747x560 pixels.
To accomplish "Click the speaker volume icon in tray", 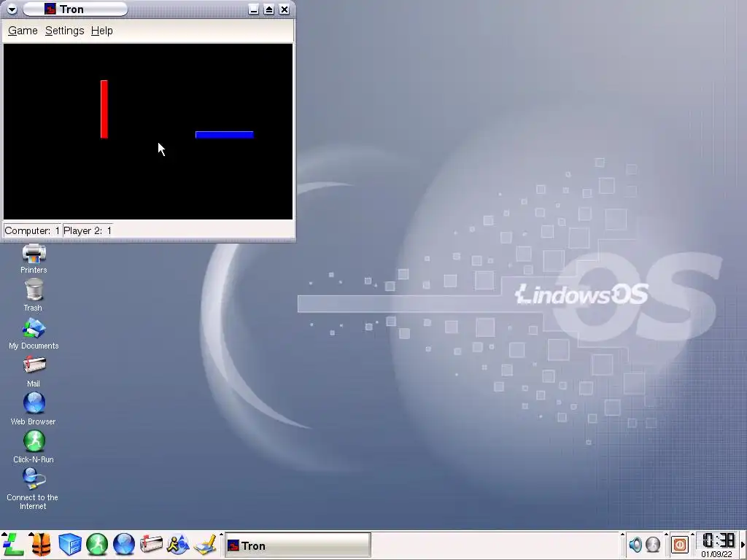I will coord(635,544).
